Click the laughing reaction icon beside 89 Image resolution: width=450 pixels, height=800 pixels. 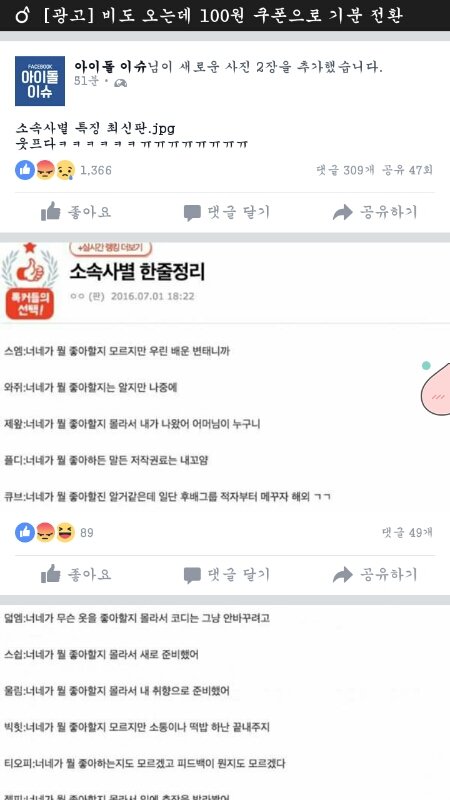point(65,533)
